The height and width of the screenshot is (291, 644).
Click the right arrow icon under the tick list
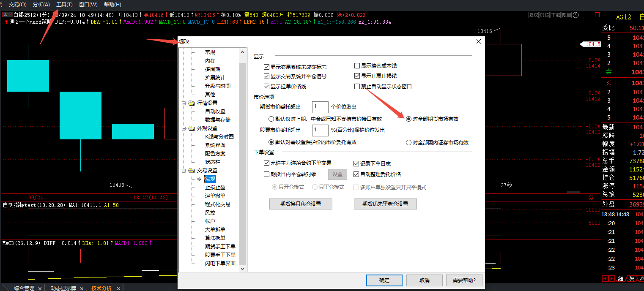pyautogui.click(x=611, y=279)
